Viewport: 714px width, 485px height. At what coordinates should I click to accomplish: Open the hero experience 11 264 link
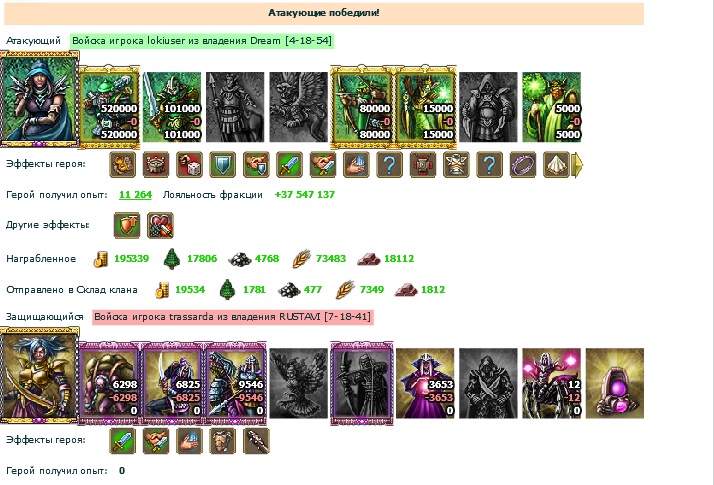135,195
